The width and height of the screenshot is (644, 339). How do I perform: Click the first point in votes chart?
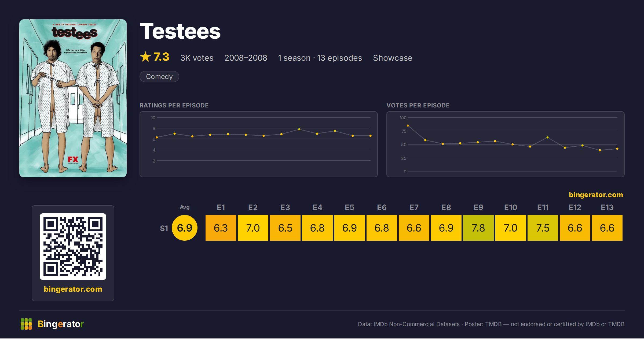[408, 125]
